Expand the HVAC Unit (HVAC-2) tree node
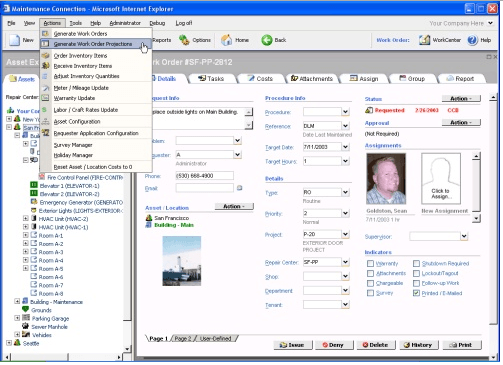This screenshot has height=365, width=503. click(26, 219)
